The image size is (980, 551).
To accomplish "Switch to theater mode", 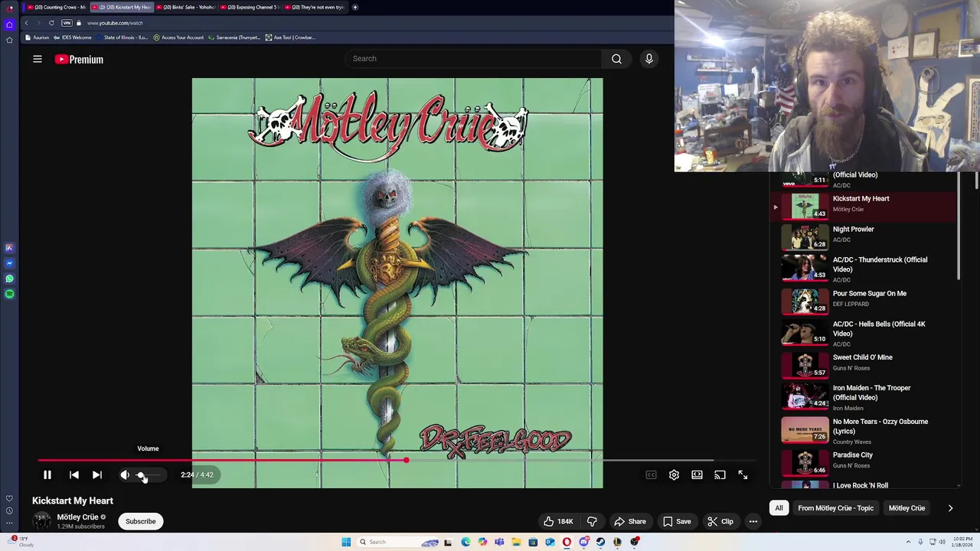I will coord(697,474).
